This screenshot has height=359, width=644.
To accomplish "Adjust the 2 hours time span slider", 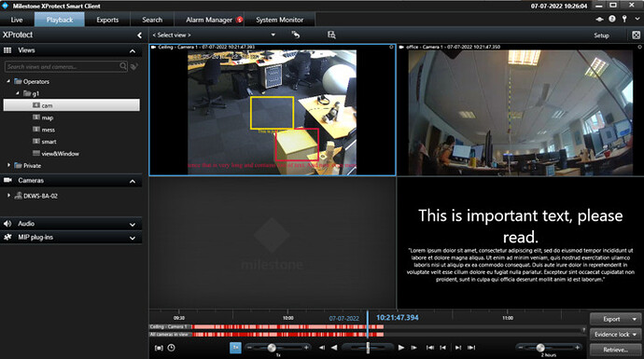I will (540, 348).
